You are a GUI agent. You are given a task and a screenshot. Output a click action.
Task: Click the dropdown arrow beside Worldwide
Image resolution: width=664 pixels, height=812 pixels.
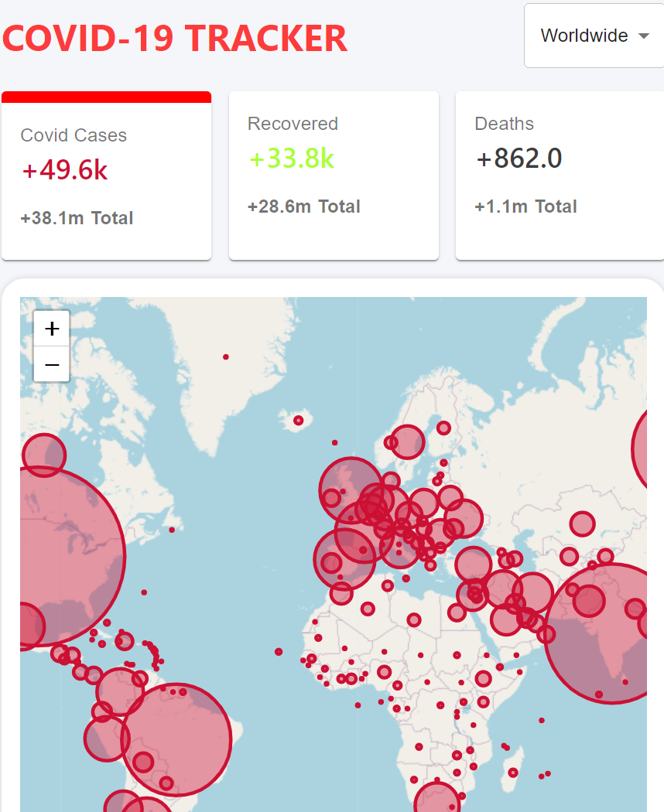643,36
